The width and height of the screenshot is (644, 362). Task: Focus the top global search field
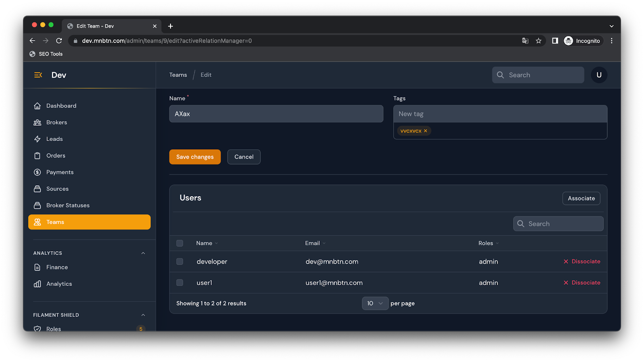click(x=538, y=75)
